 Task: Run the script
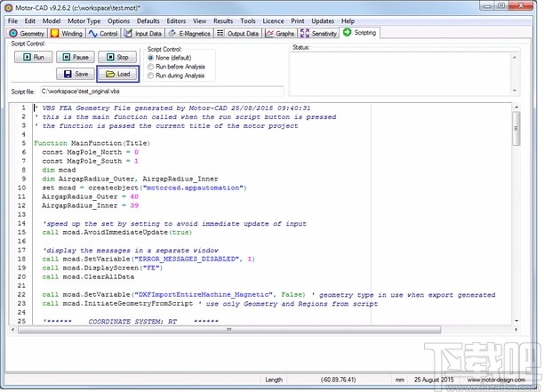pos(33,57)
